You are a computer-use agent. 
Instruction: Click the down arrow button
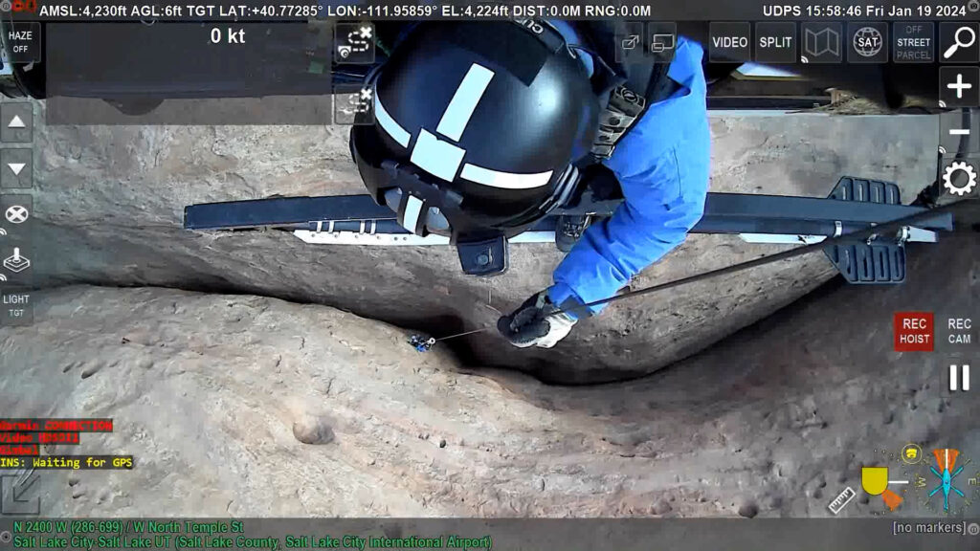coord(16,168)
